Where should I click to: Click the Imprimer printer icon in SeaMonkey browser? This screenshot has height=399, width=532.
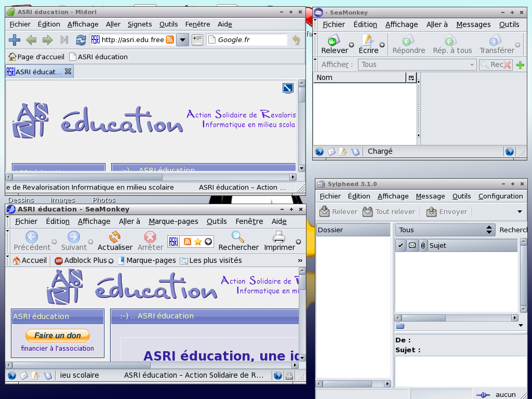point(279,237)
